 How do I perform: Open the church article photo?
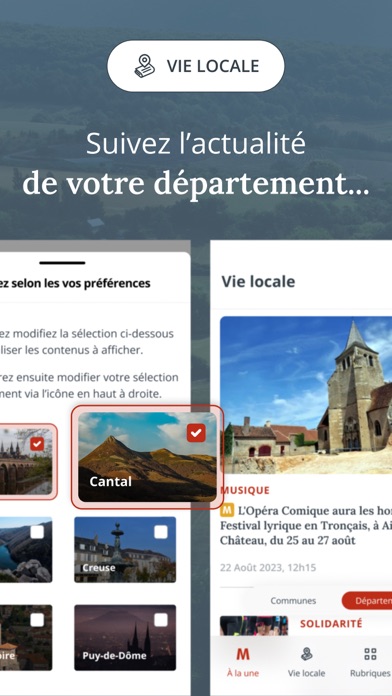tap(306, 395)
